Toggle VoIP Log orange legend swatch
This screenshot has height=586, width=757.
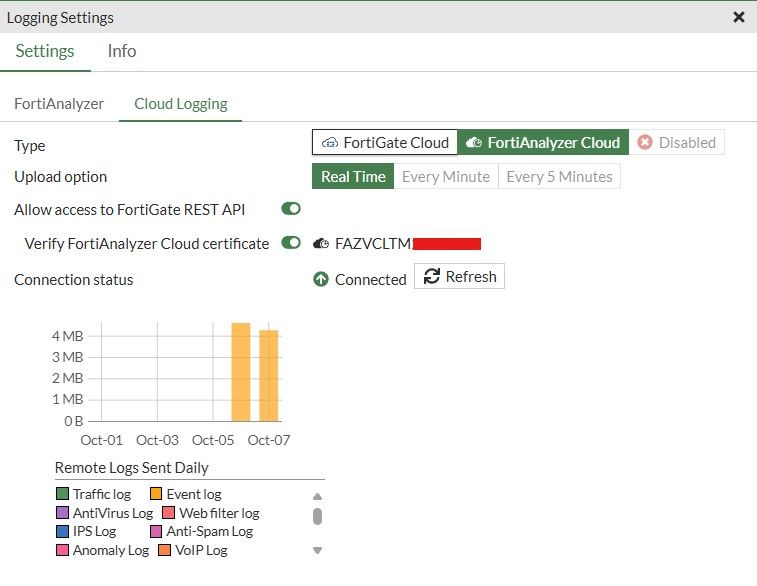[165, 550]
